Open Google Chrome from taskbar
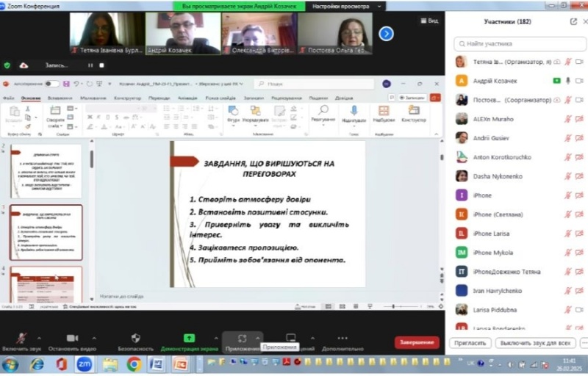Image resolution: width=588 pixels, height=376 pixels. click(134, 364)
